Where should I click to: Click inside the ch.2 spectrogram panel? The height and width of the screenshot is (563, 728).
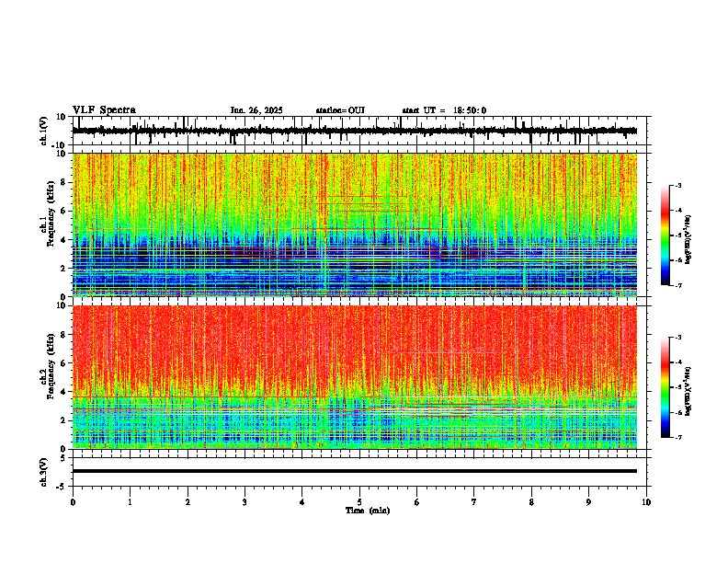point(355,377)
